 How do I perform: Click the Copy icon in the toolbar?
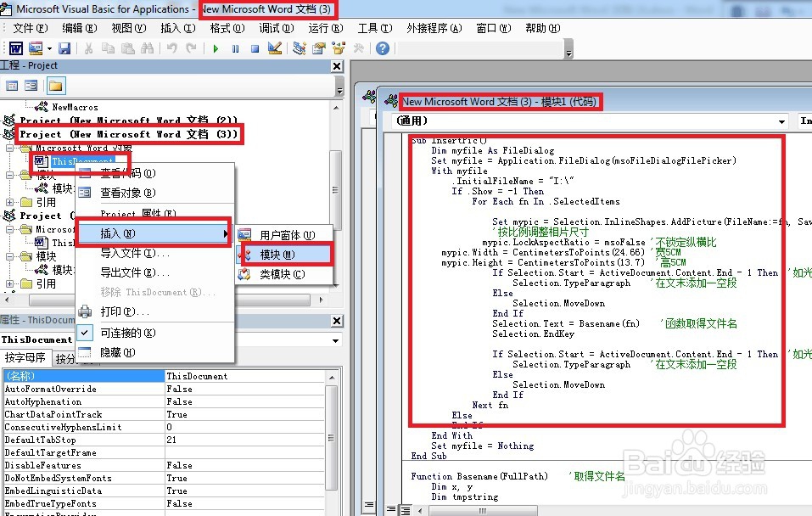click(108, 48)
